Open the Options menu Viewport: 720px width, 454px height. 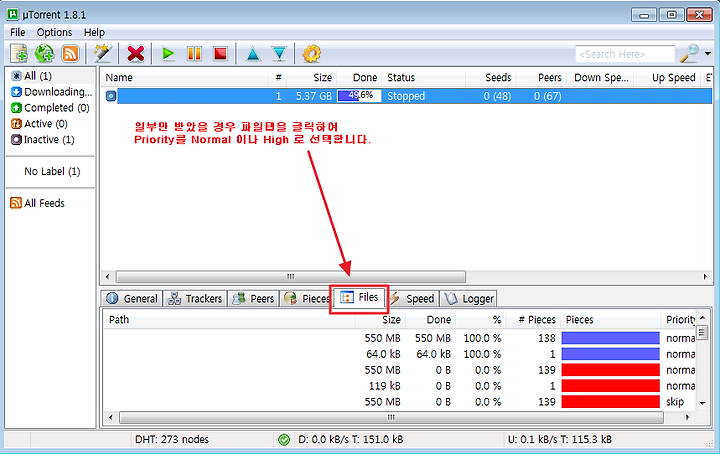pos(54,33)
